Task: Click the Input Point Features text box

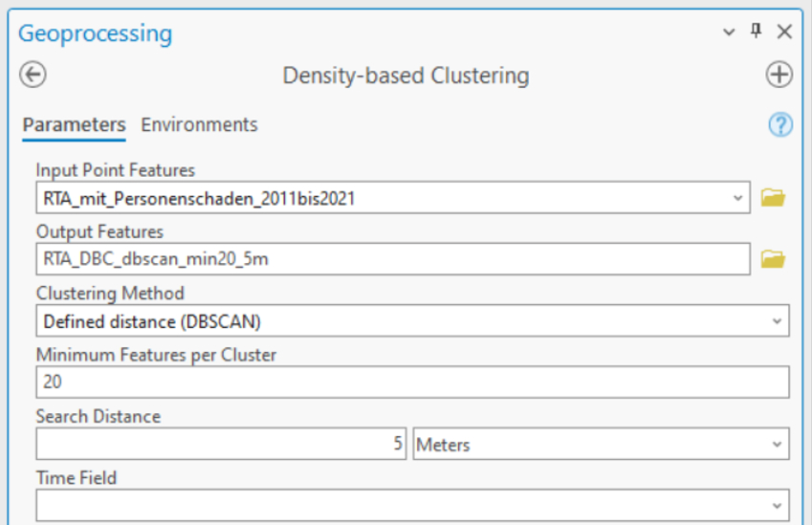Action: [393, 198]
